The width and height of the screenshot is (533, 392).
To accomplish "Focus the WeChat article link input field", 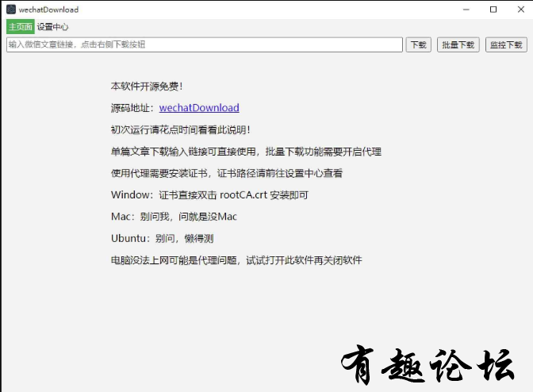I will tap(205, 44).
